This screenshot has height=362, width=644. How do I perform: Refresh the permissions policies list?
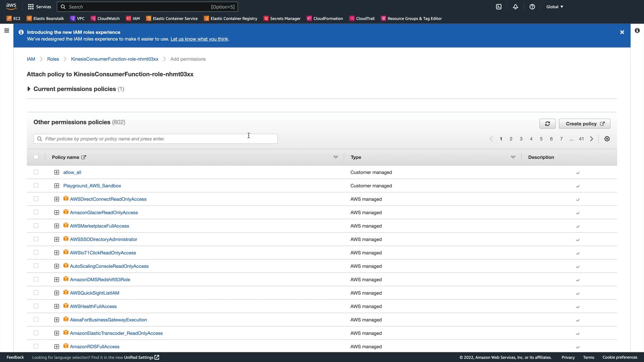pyautogui.click(x=547, y=124)
